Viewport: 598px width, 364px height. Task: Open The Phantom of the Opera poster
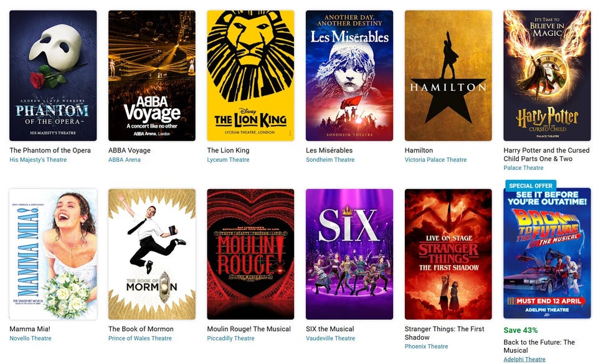(x=53, y=76)
